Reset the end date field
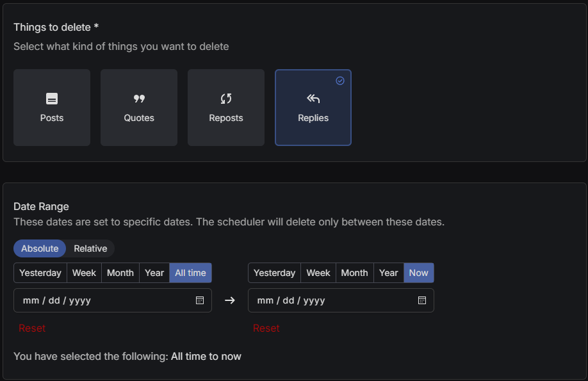The width and height of the screenshot is (588, 381). pos(266,328)
